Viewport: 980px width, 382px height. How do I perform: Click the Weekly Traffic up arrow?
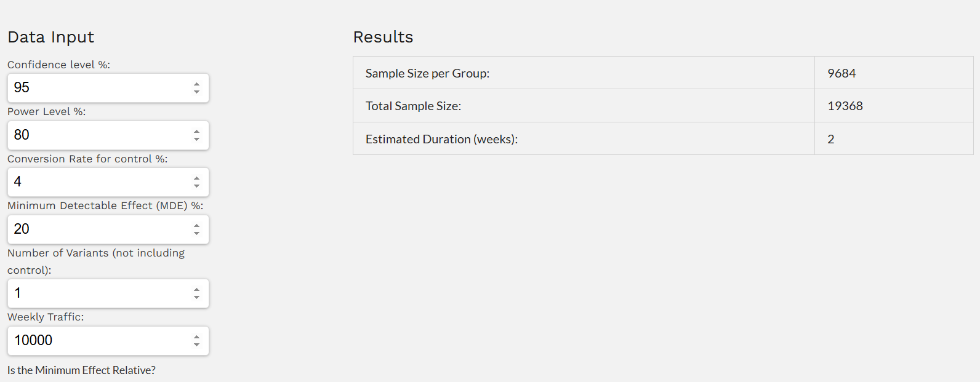(196, 336)
